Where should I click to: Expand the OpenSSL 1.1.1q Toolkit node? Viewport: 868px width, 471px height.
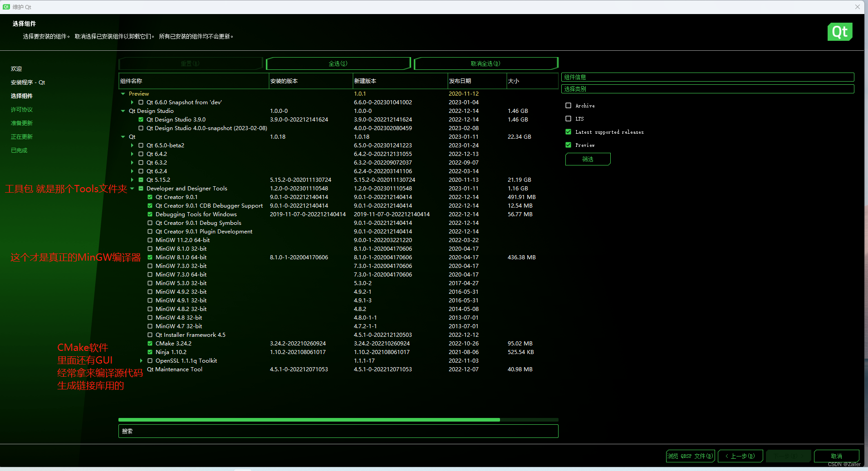point(141,361)
